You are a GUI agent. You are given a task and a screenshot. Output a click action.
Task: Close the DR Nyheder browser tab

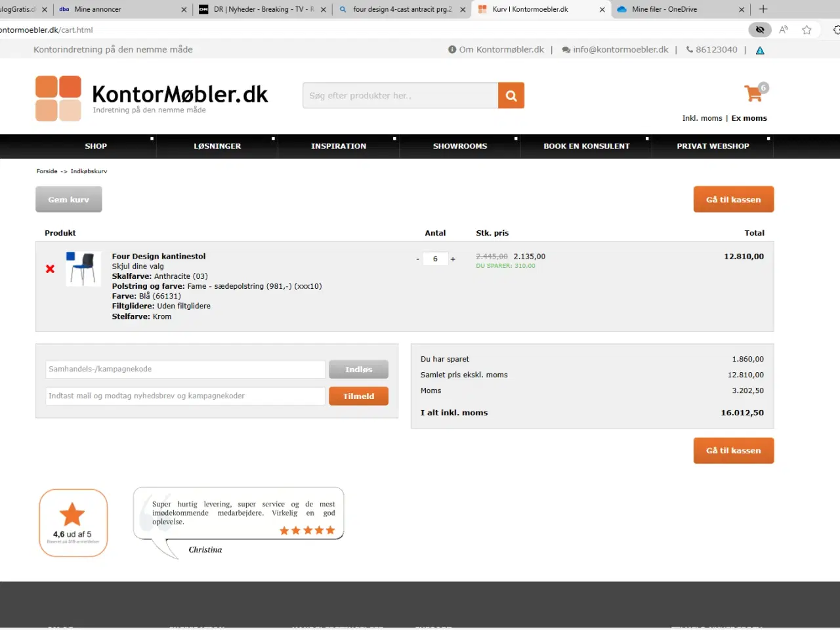click(x=323, y=10)
